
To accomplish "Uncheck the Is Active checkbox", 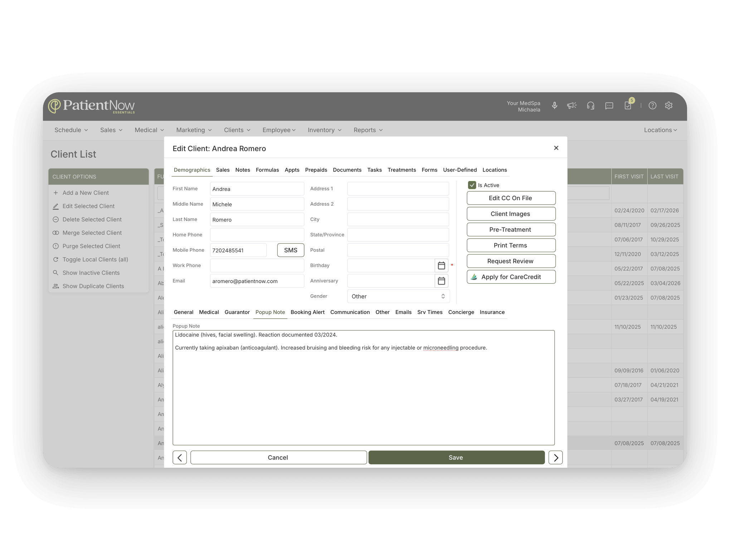I will coord(472,185).
